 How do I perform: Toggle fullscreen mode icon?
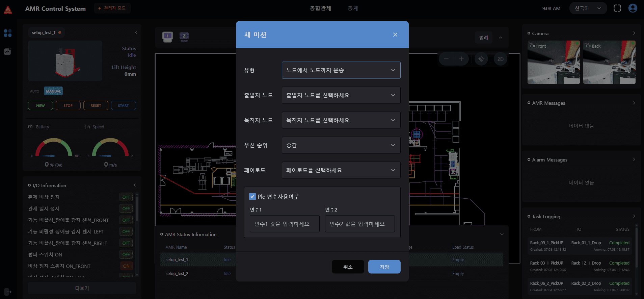[x=617, y=8]
